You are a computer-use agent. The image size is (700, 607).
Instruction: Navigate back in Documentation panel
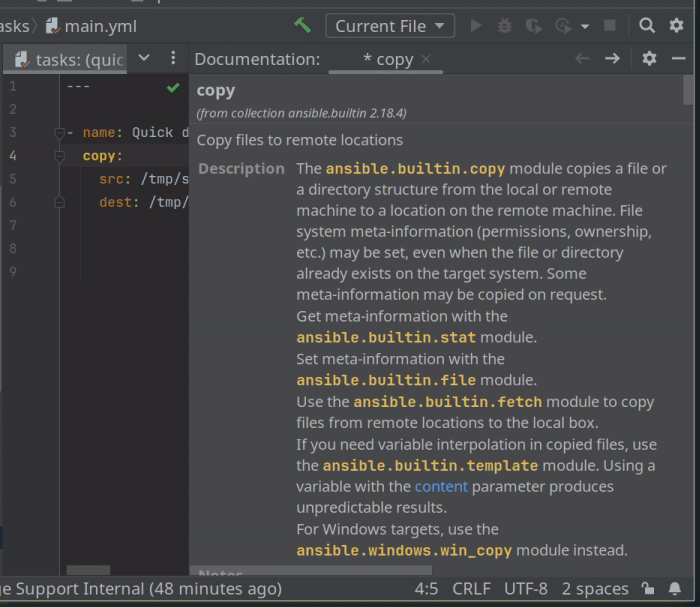point(582,58)
